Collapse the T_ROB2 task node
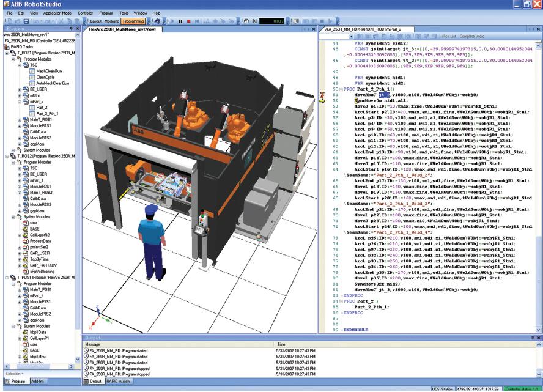Image resolution: width=543 pixels, height=392 pixels. 7,156
